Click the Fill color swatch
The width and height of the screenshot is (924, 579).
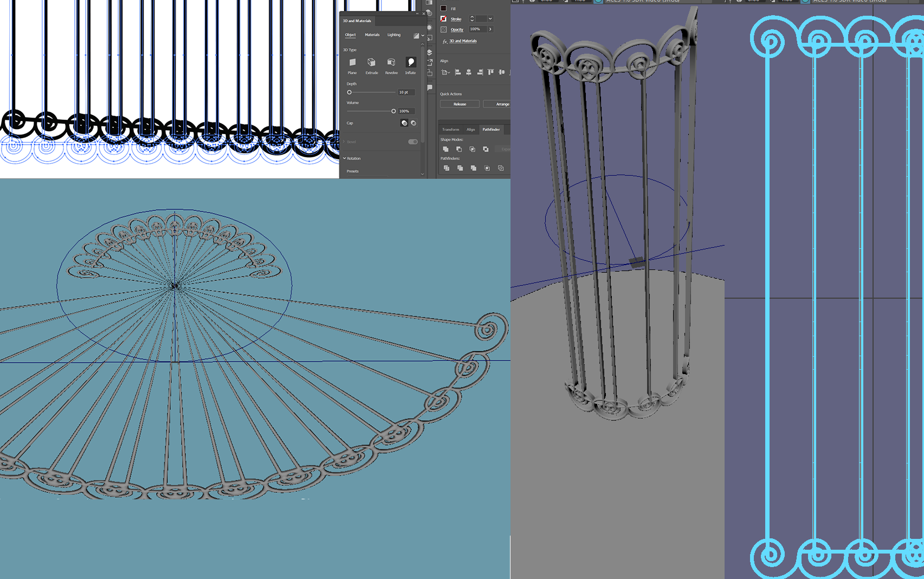[x=444, y=8]
